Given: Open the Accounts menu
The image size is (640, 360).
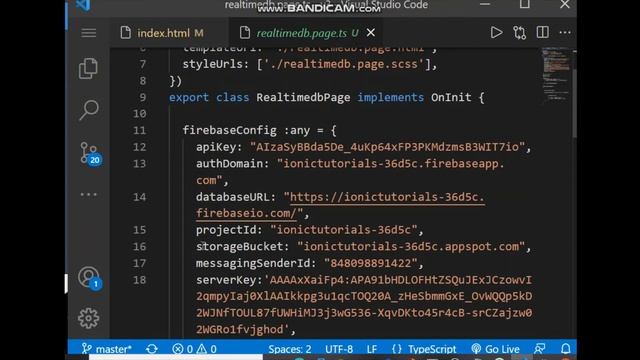Looking at the screenshot, I should (x=89, y=278).
